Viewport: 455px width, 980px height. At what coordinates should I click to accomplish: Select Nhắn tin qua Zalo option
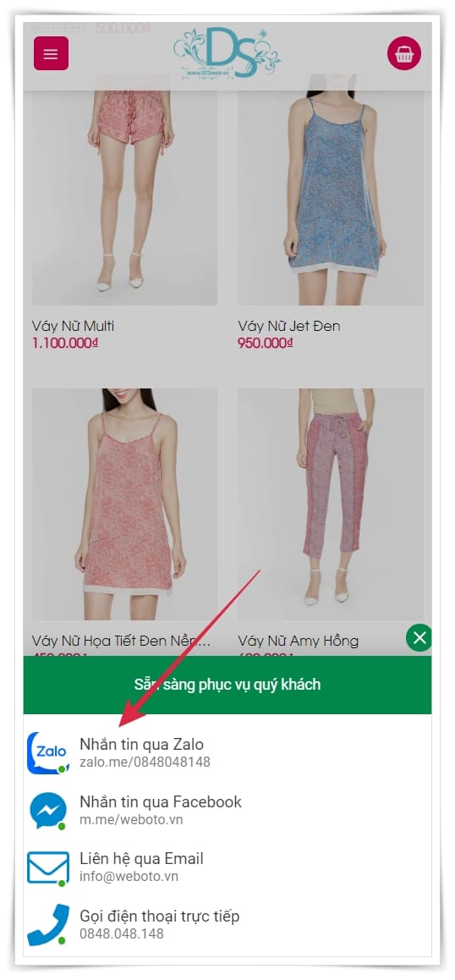point(227,752)
